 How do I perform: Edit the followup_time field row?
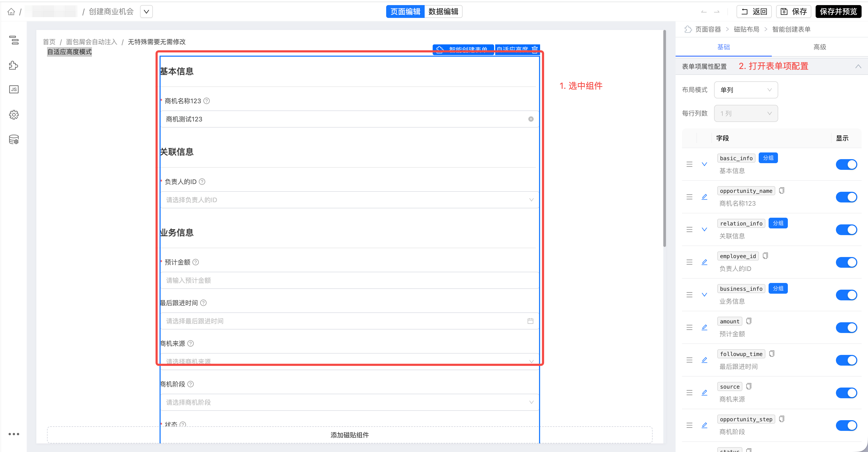(704, 360)
